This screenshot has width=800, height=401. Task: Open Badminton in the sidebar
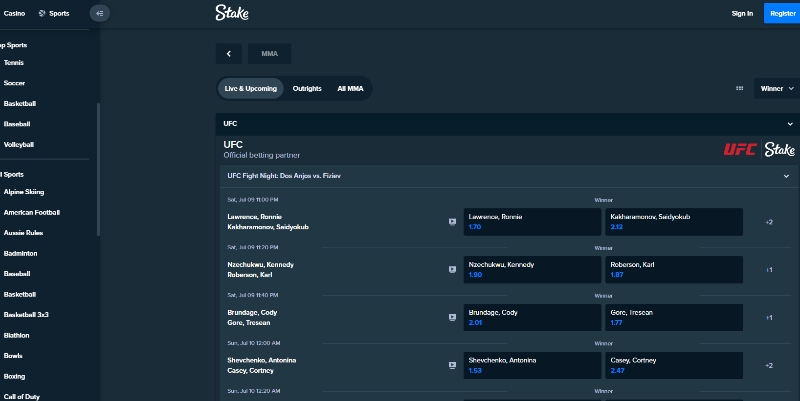click(x=20, y=254)
